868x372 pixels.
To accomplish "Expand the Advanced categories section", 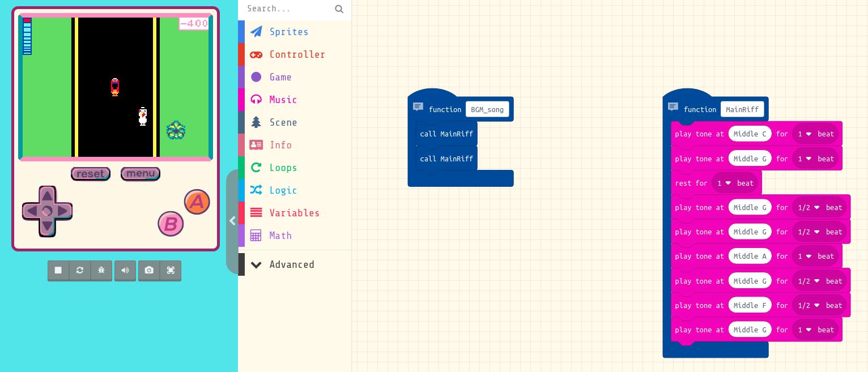I will click(x=292, y=264).
